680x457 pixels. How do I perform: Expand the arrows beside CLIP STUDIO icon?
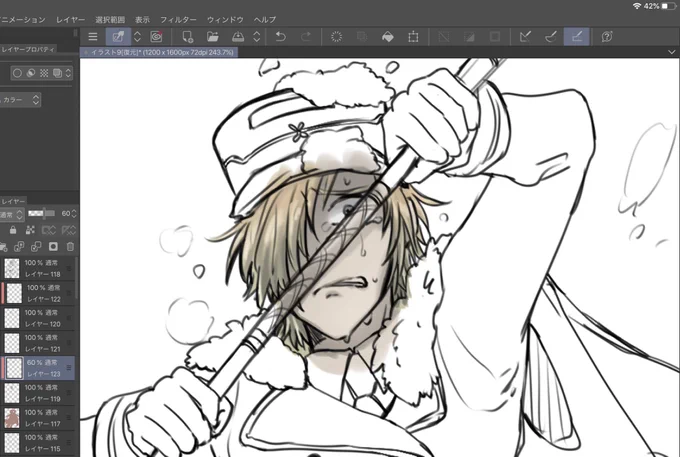pyautogui.click(x=137, y=37)
